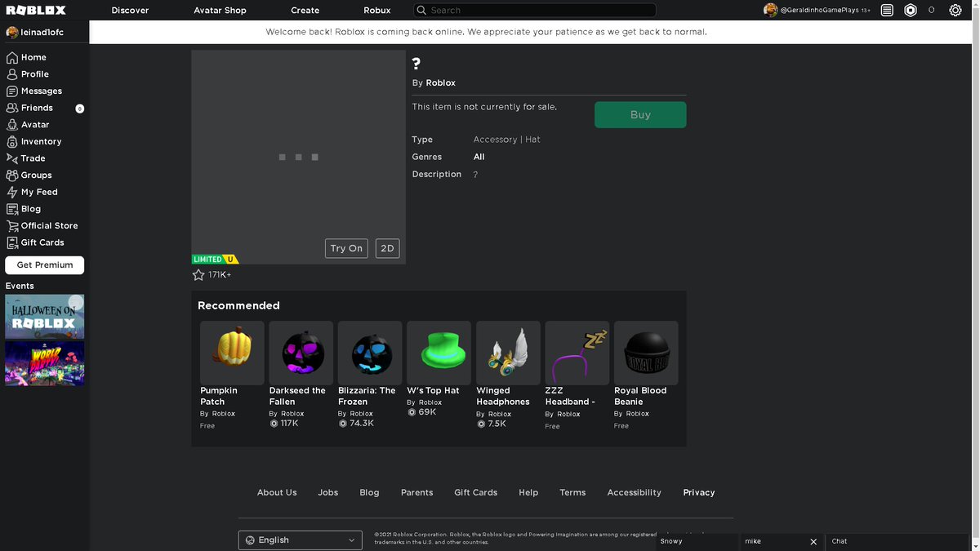Open the Messages sidebar icon
Image resolution: width=980 pixels, height=551 pixels.
[x=12, y=91]
